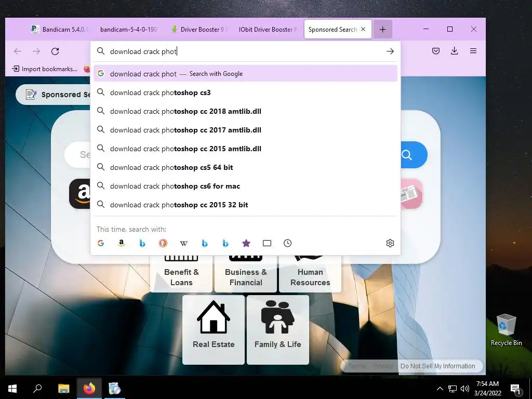This screenshot has width=532, height=399.
Task: Open File Explorer from the taskbar
Action: pos(63,389)
